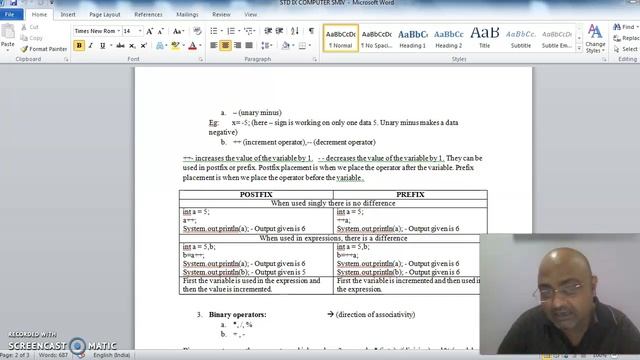Click the Justify alignment icon
This screenshot has width=640, height=360.
click(x=249, y=45)
